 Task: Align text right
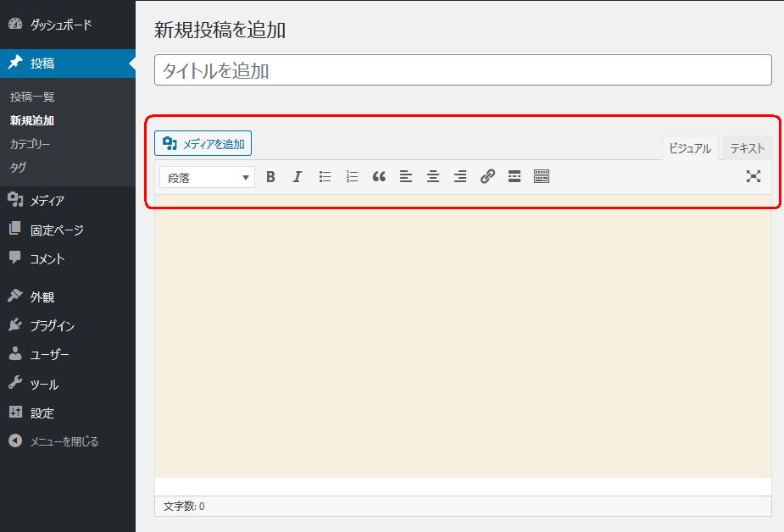460,177
